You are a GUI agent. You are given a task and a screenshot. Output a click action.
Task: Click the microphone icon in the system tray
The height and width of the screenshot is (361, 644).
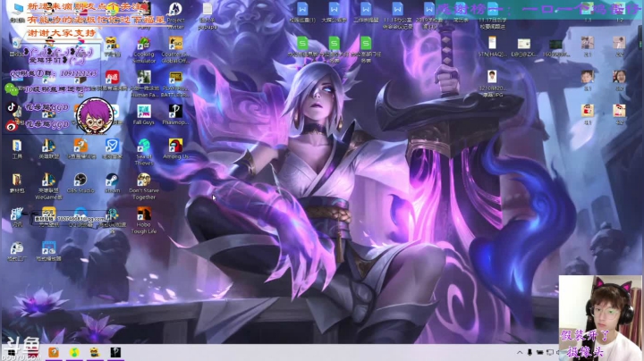click(x=530, y=352)
